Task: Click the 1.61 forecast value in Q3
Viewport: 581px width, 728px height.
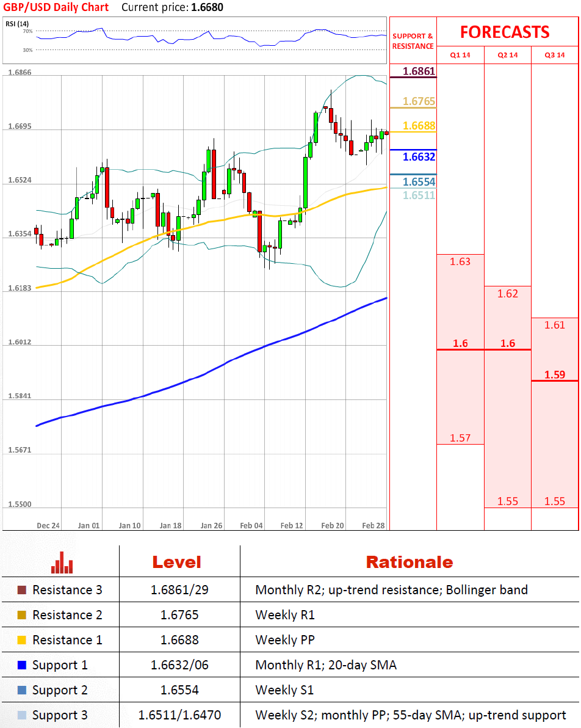Action: pyautogui.click(x=555, y=325)
